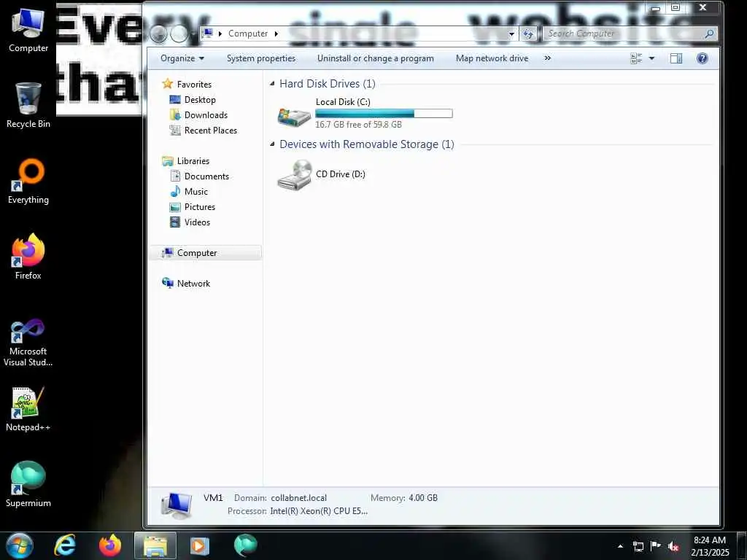Open the Windows Start menu orb
747x560 pixels.
point(19,545)
